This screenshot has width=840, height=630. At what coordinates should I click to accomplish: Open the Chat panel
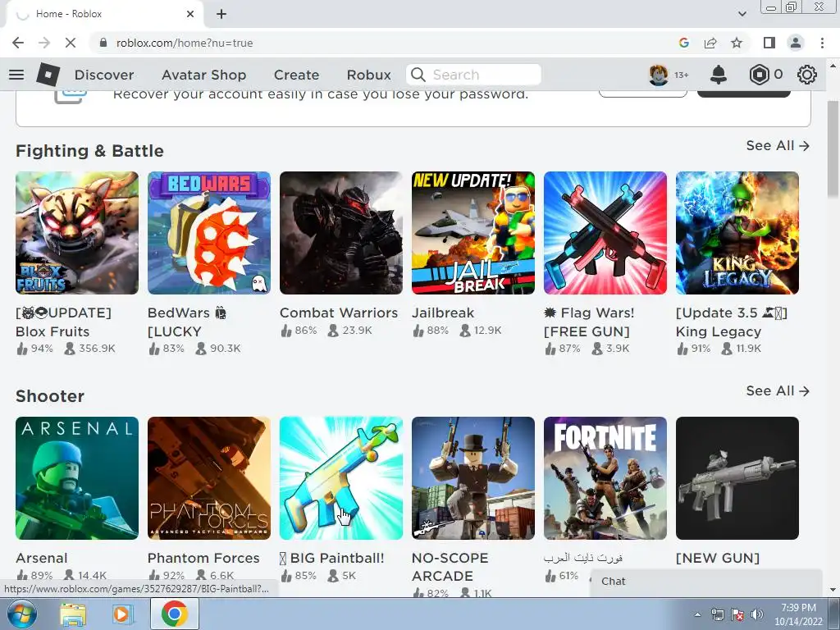[x=706, y=582]
